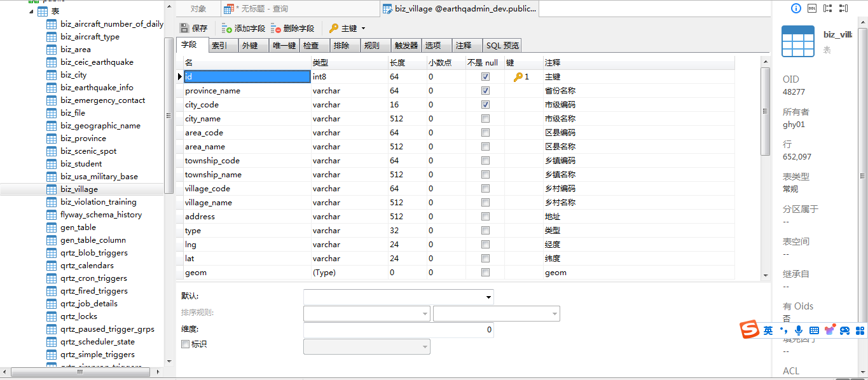868x380 pixels.
Task: Switch to the 检查 (Checks) tab
Action: coord(315,46)
